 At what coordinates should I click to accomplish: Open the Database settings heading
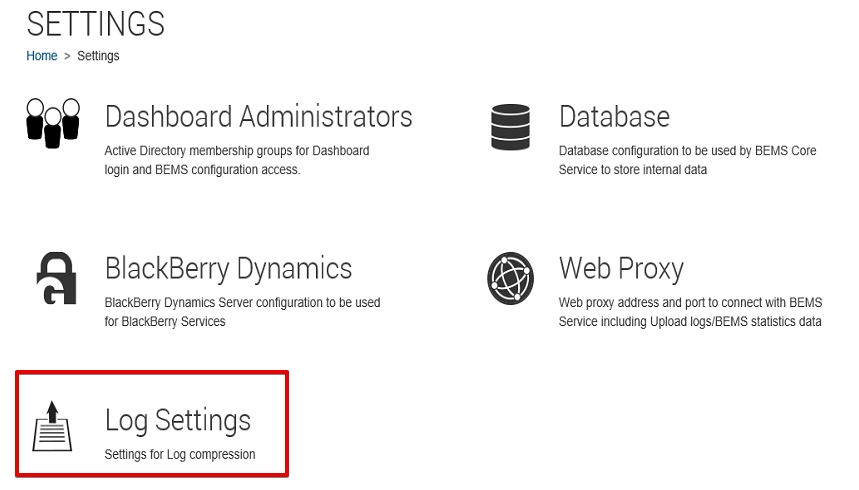pyautogui.click(x=614, y=116)
